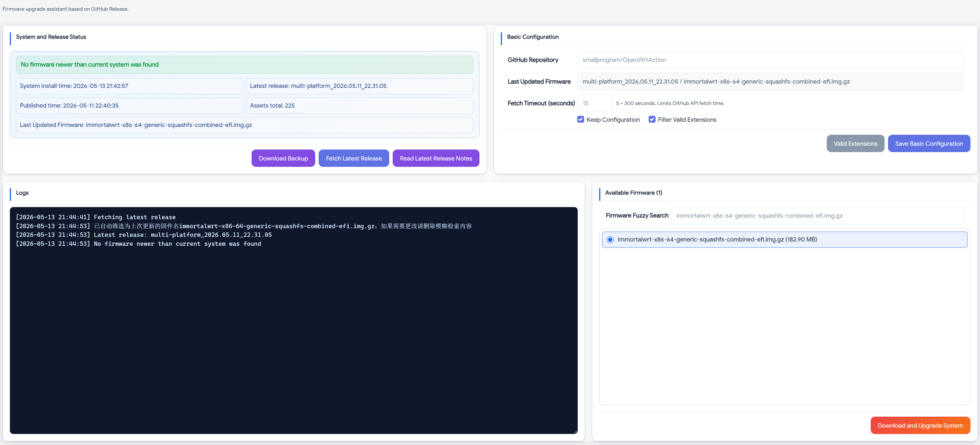Click the System install time cell
Screen dimensions: 980x445
pyautogui.click(x=129, y=86)
